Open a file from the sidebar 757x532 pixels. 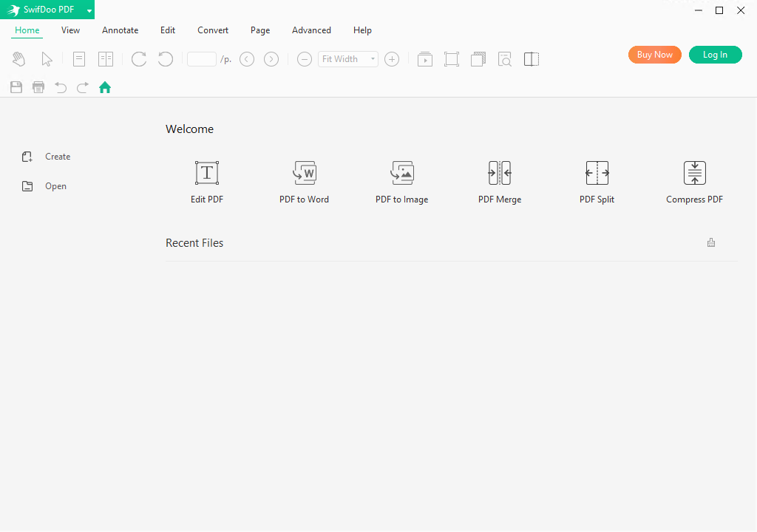pos(44,186)
